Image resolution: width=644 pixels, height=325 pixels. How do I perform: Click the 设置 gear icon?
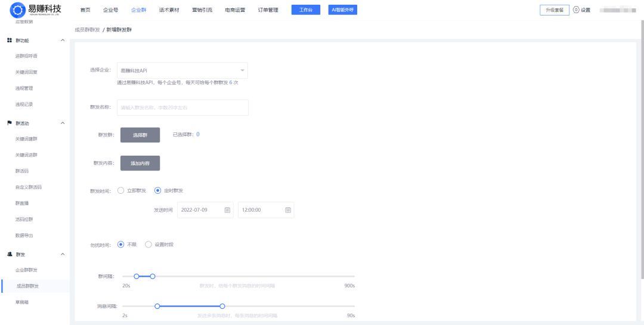(576, 10)
